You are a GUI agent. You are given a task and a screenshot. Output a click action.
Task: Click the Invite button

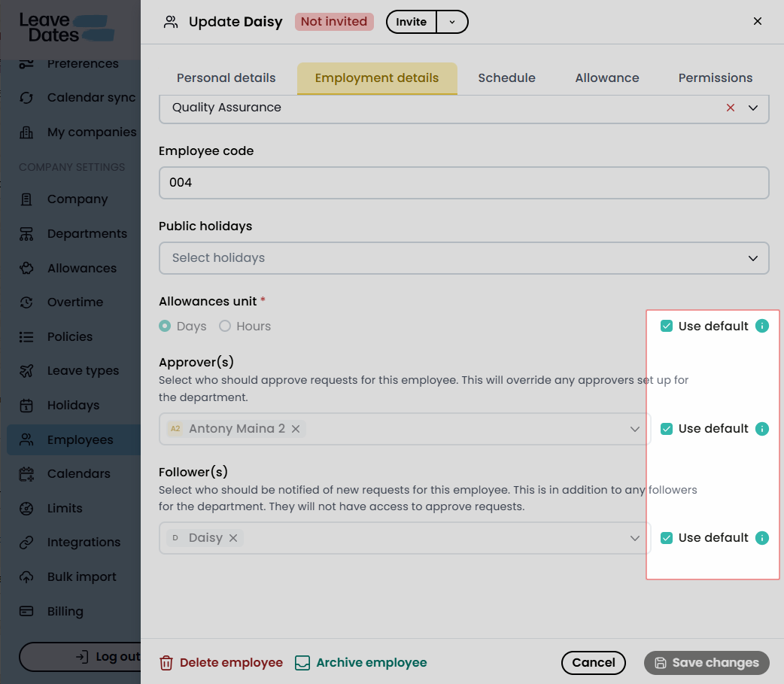411,22
